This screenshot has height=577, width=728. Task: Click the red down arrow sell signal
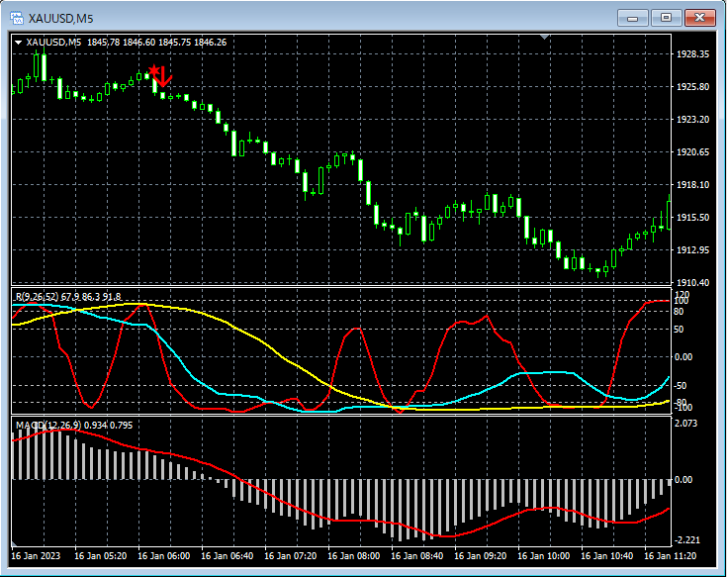[x=165, y=76]
